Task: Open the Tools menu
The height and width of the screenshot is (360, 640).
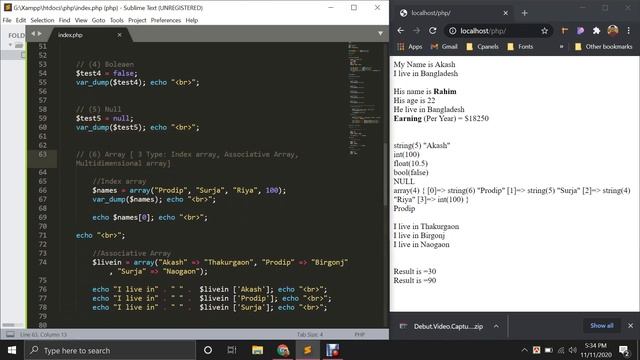Action: (116, 20)
